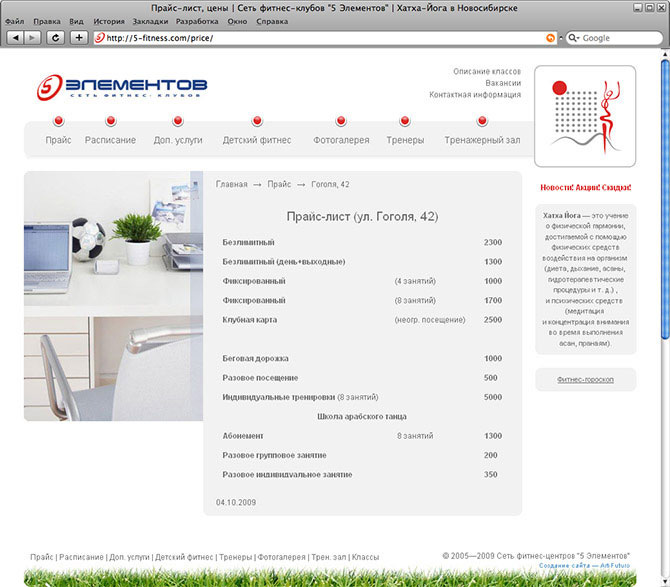Viewport: 670px width, 587px height.
Task: Click the scrollbar up arrow
Action: pos(665,54)
